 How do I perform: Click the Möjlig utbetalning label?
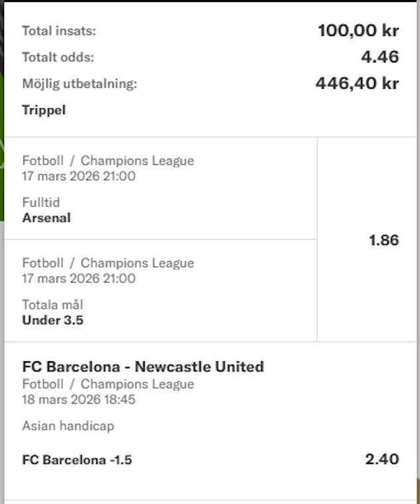tap(80, 84)
